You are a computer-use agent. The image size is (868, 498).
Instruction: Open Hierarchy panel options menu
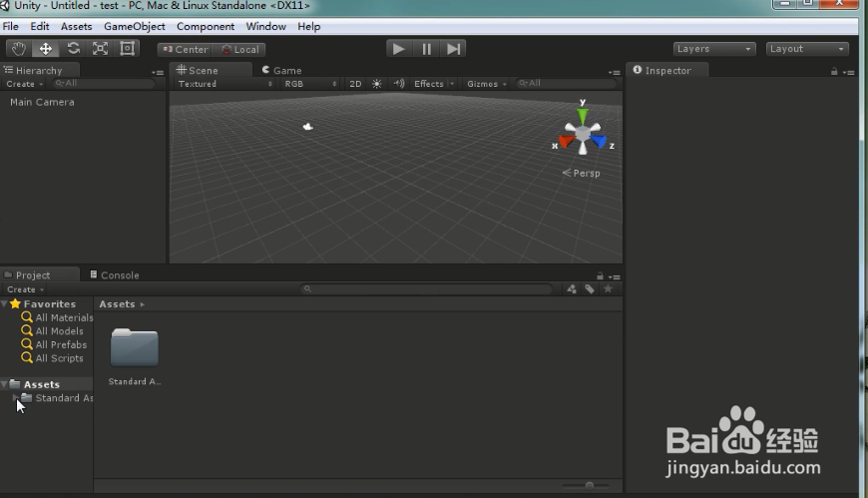coord(158,72)
